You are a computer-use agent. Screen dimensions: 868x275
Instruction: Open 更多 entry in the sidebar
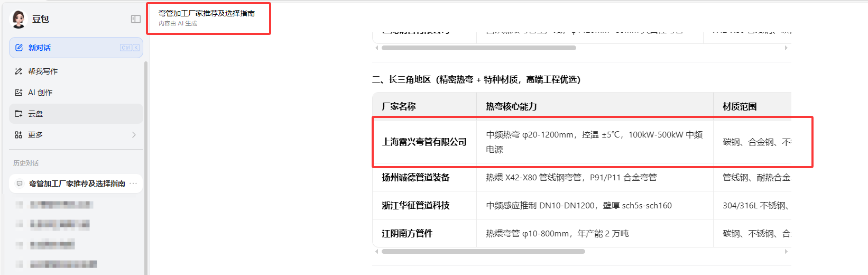(76, 135)
